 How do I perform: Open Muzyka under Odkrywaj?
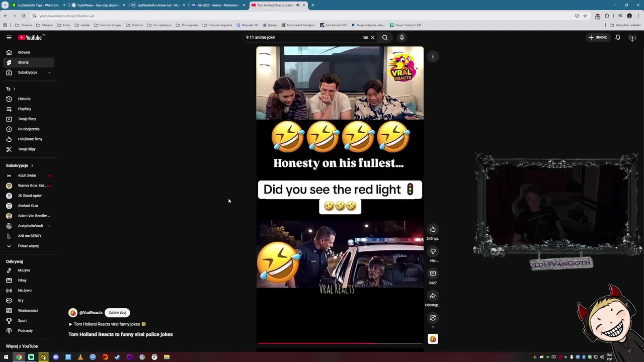click(x=29, y=270)
